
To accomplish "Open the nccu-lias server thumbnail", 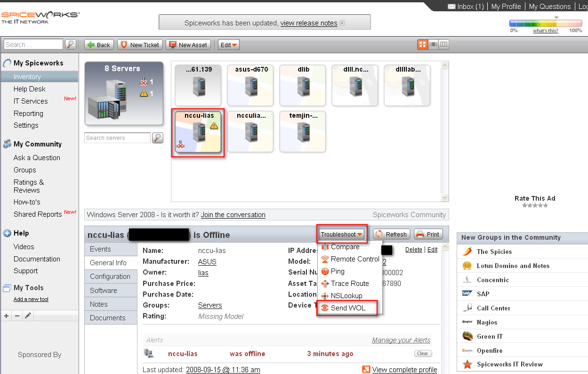I will pyautogui.click(x=198, y=133).
